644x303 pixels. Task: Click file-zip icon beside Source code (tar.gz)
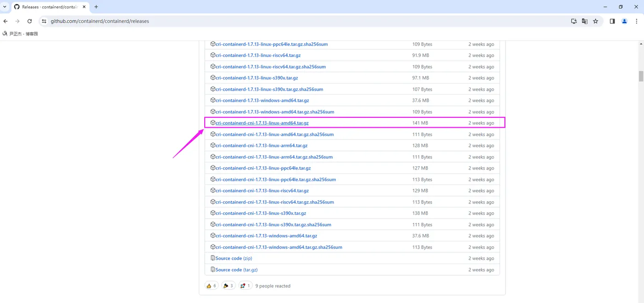tap(213, 270)
